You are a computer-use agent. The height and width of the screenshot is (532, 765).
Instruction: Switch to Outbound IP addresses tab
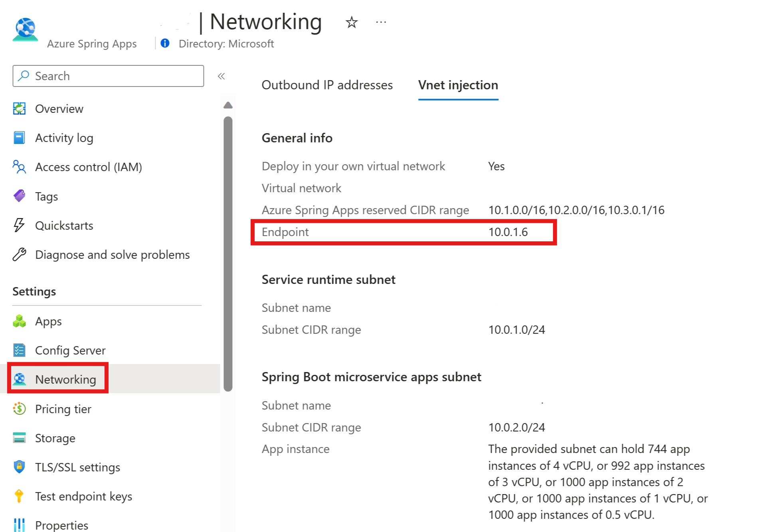click(x=327, y=85)
